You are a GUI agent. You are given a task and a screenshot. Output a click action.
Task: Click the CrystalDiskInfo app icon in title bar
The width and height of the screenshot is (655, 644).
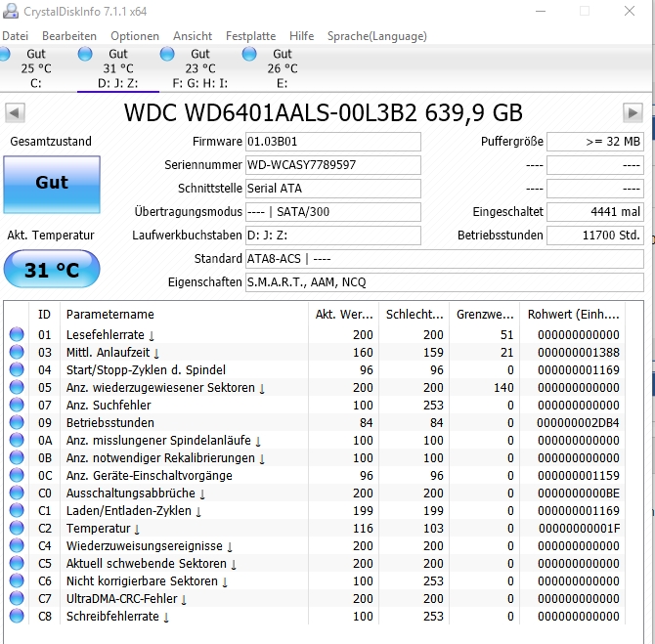pos(11,12)
